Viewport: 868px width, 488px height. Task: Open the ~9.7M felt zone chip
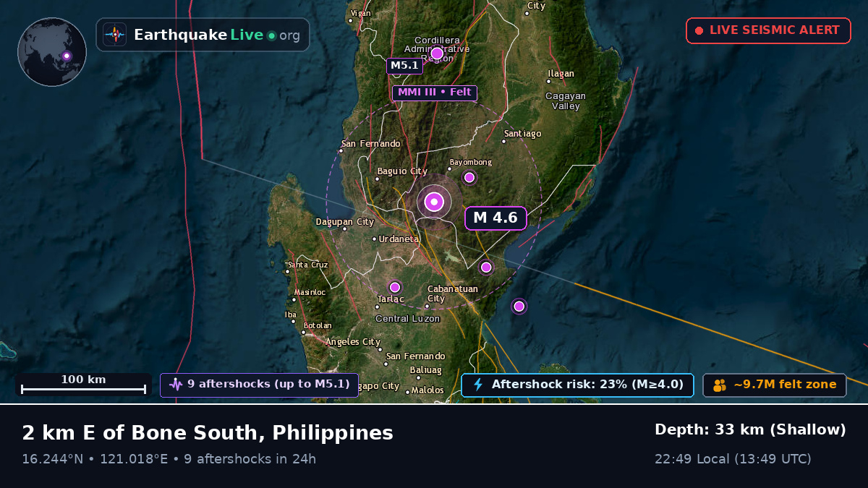[x=775, y=385]
